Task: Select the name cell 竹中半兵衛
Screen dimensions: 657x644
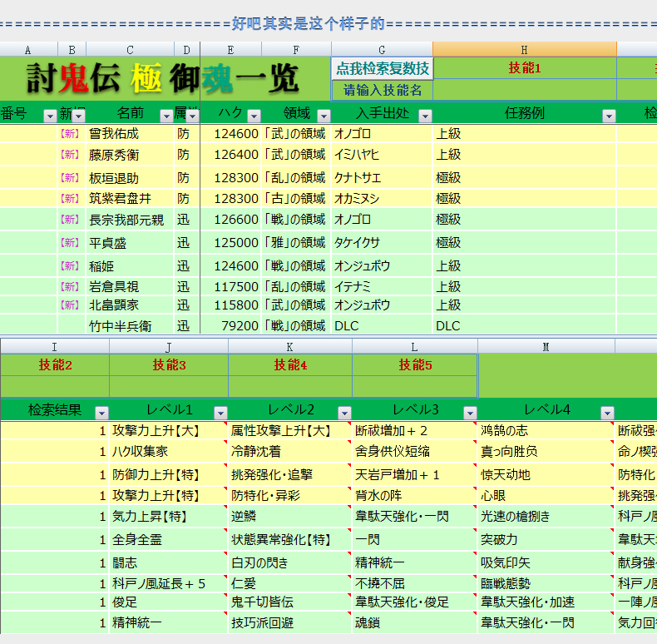Action: pyautogui.click(x=130, y=326)
